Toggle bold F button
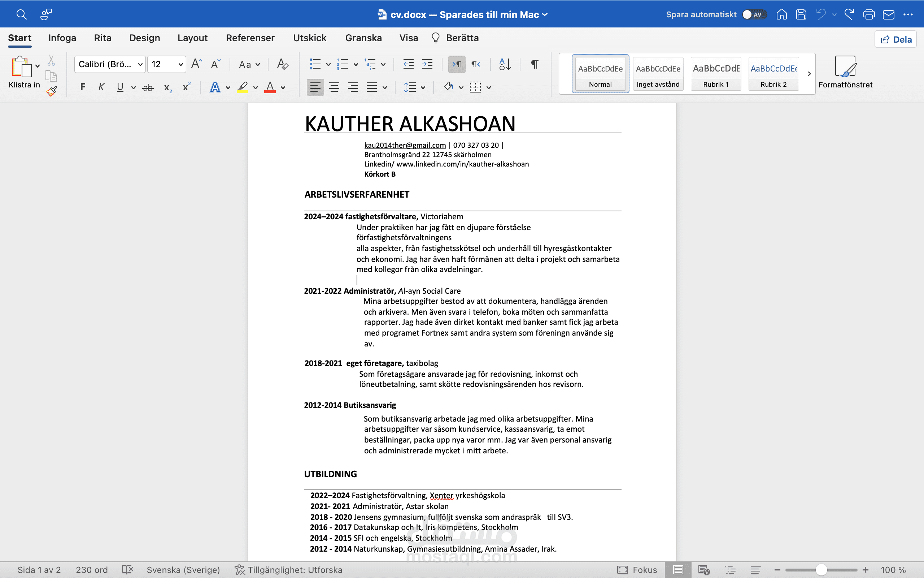 82,87
